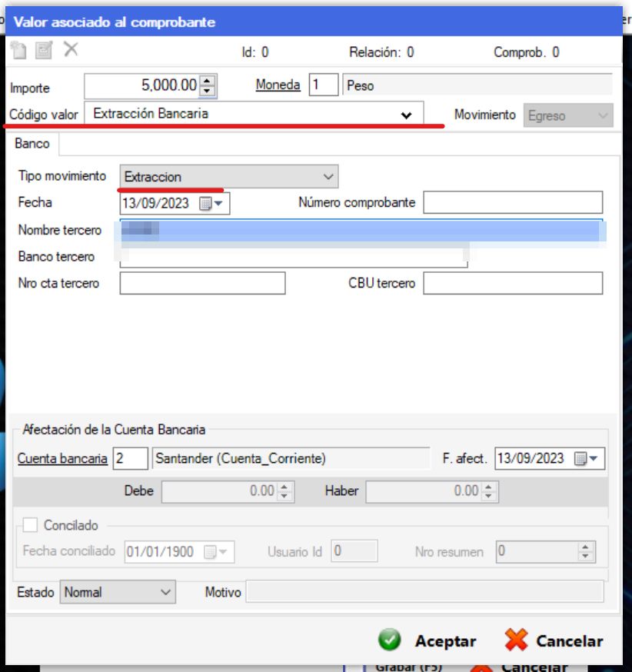Viewport: 632px width, 672px height.
Task: Click the Debe spinner up arrow
Action: (284, 487)
